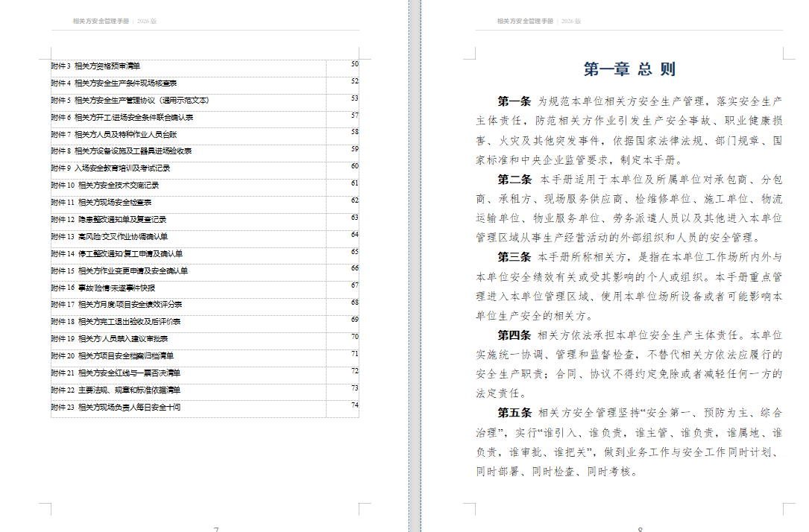The height and width of the screenshot is (532, 809).
Task: Select page number 72 for 附件21
Action: 354,370
